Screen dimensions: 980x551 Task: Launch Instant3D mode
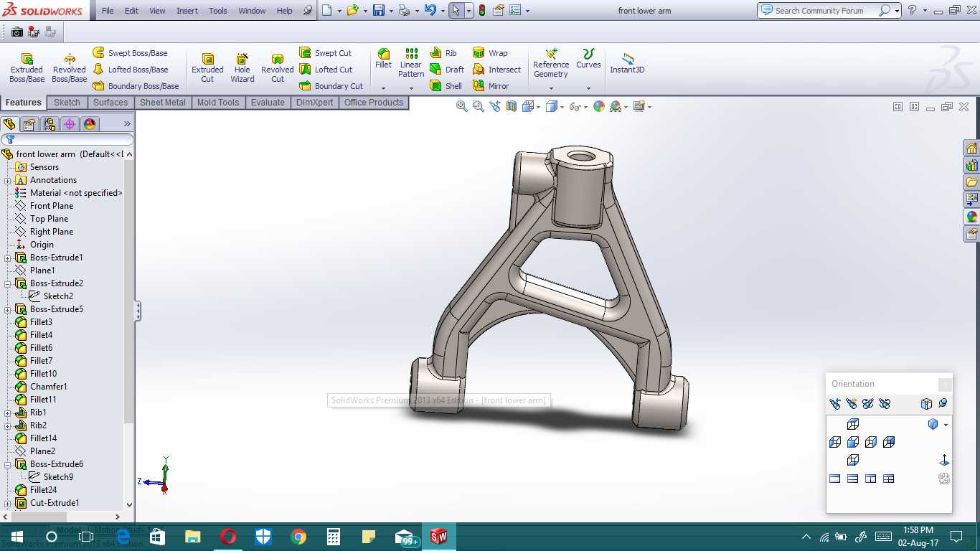[627, 63]
